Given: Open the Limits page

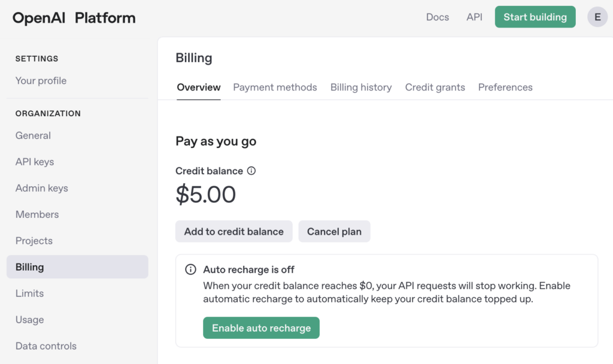Looking at the screenshot, I should pos(30,293).
